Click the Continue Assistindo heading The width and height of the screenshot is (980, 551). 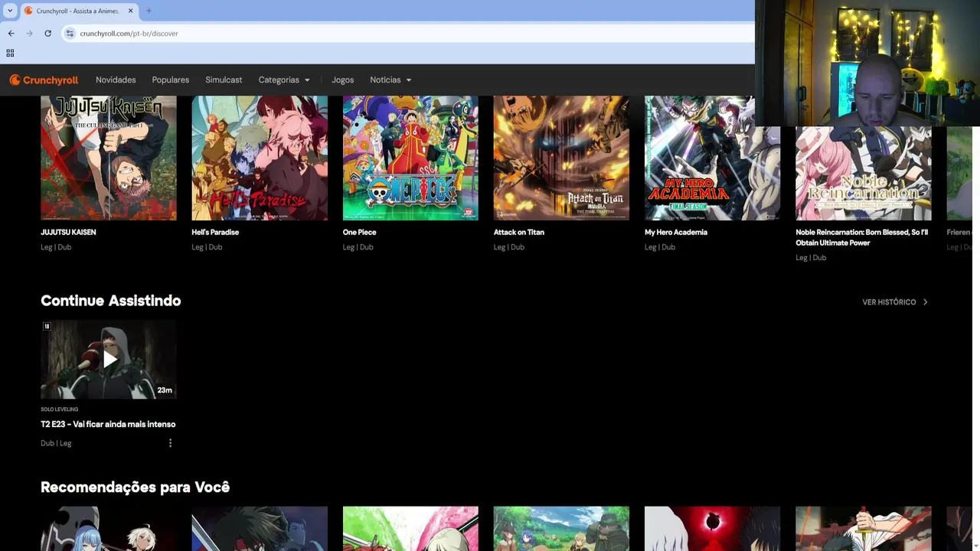pyautogui.click(x=110, y=301)
